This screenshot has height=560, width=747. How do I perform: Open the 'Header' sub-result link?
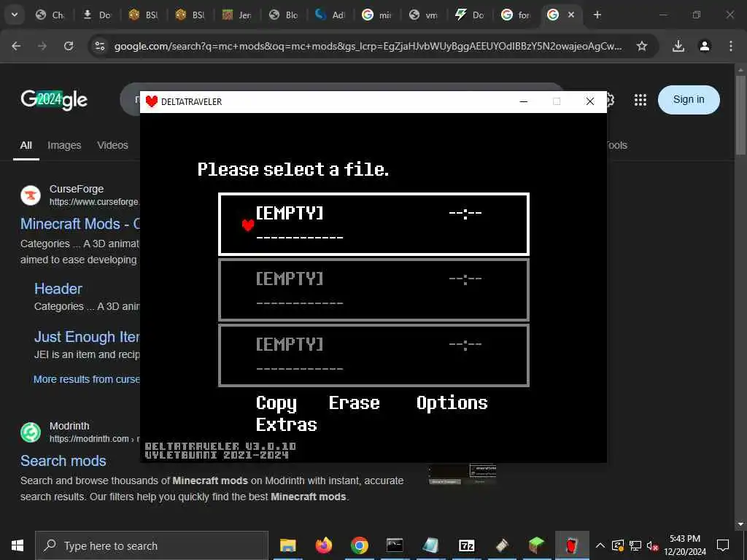pos(58,289)
